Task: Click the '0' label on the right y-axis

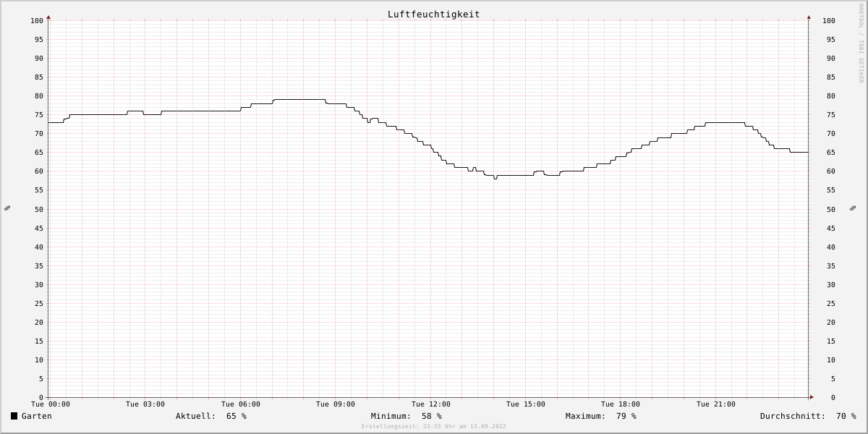Action: 833,398
